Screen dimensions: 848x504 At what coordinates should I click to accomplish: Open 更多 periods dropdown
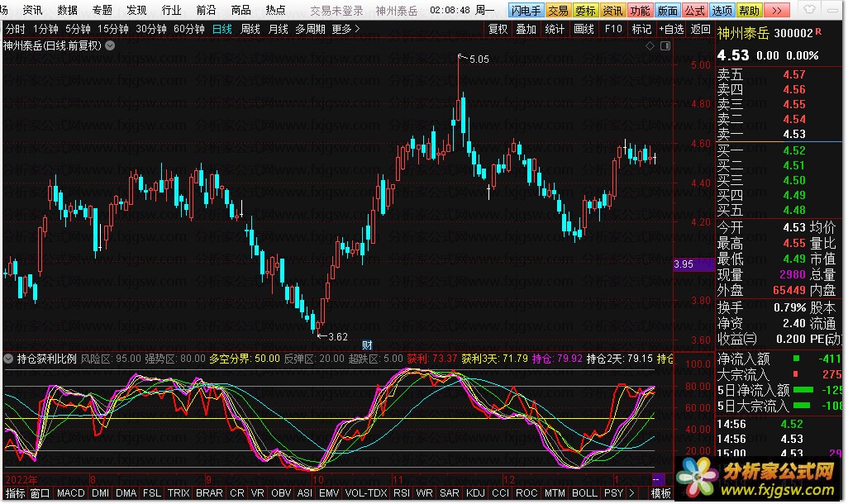[x=345, y=29]
